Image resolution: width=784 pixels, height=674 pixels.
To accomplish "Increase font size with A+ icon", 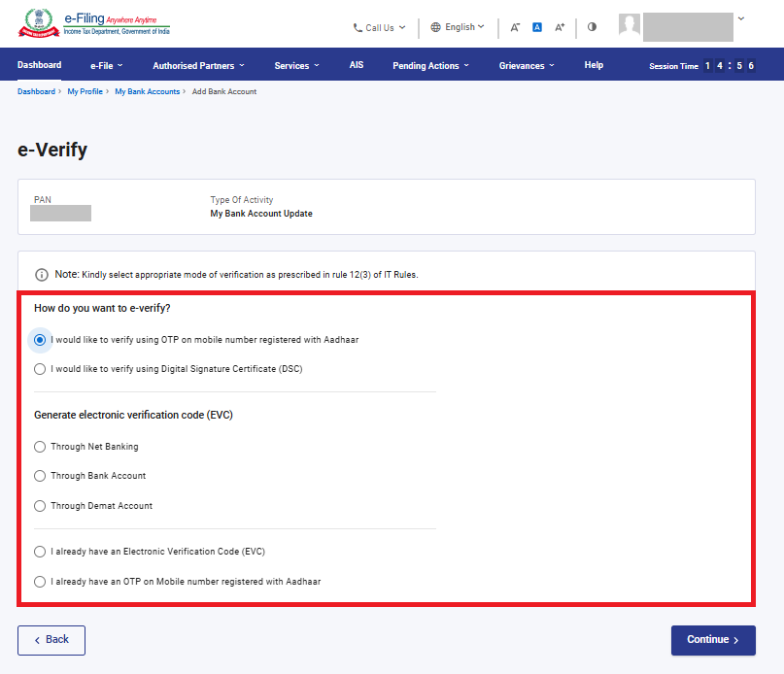I will pos(560,27).
